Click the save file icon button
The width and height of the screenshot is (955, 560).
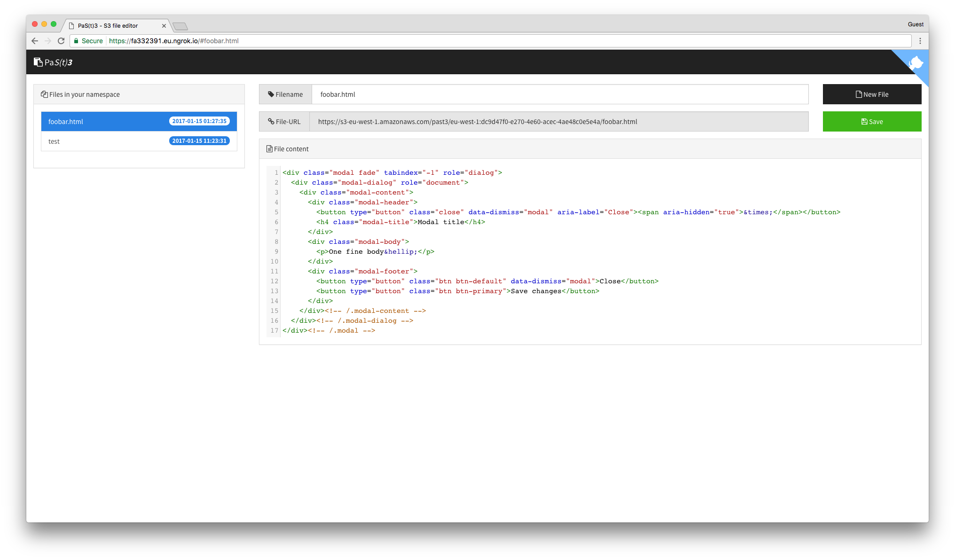tap(872, 121)
